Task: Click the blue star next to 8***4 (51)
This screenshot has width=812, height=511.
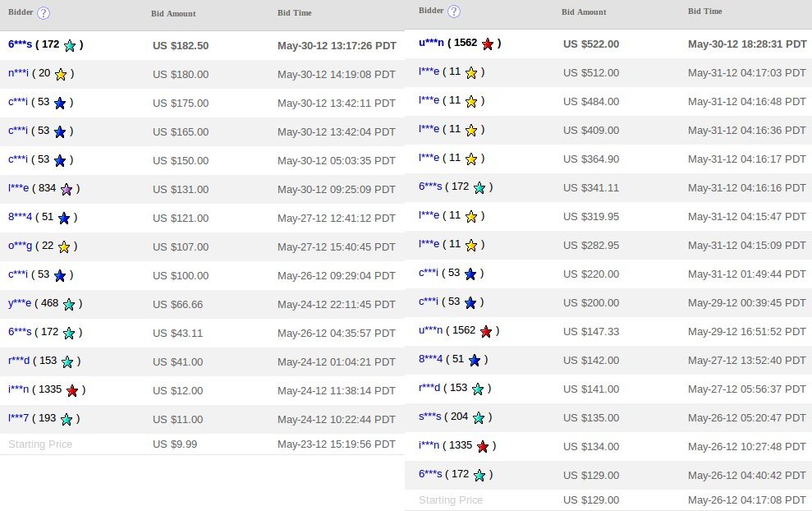Action: 63,218
